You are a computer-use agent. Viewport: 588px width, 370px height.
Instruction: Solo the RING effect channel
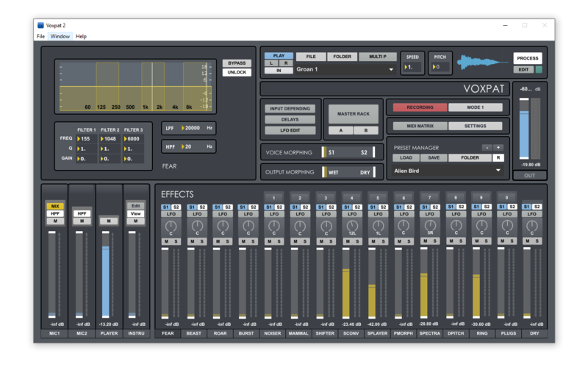tap(486, 241)
